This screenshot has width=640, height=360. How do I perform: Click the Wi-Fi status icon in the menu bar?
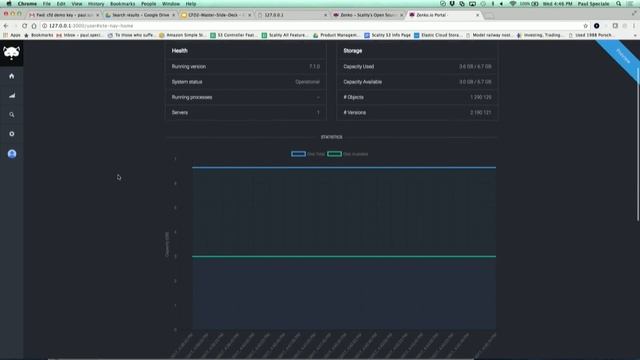(513, 4)
